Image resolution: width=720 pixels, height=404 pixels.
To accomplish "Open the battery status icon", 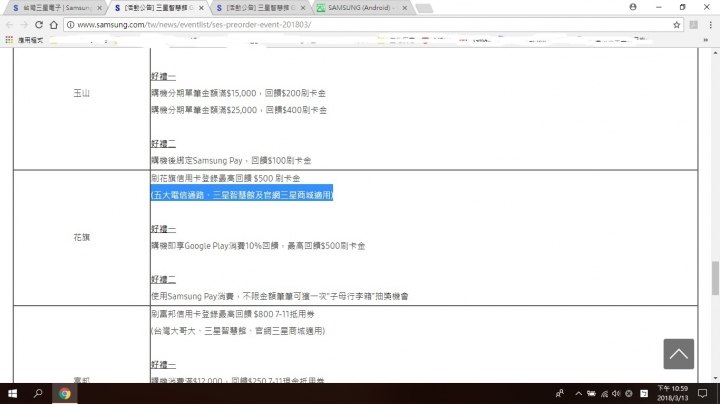I will point(591,393).
